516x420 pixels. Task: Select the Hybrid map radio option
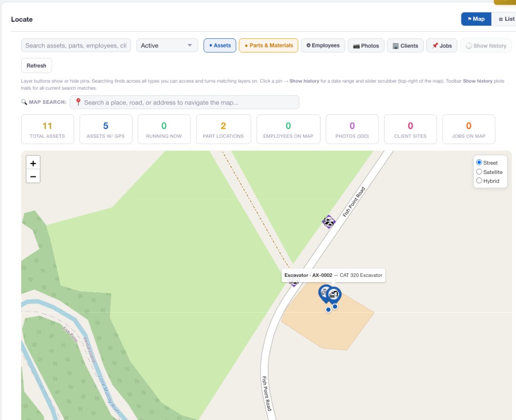pos(479,181)
